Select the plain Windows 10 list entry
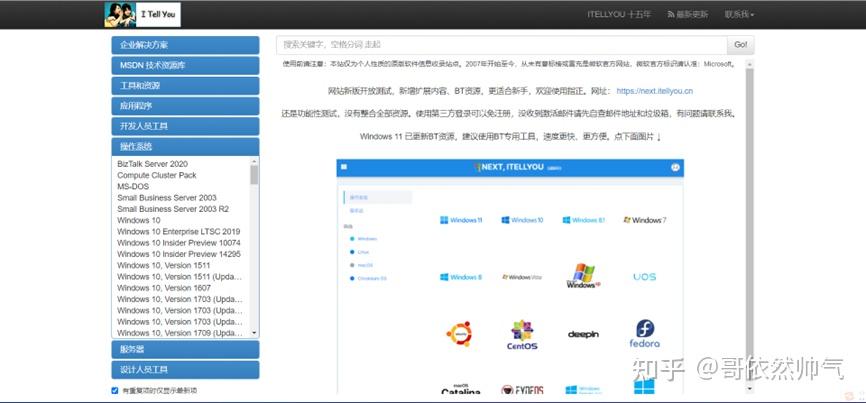This screenshot has width=866, height=403. coord(139,220)
